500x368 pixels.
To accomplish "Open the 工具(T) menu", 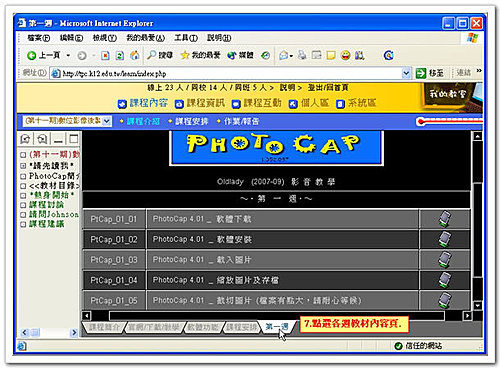I will click(x=186, y=38).
